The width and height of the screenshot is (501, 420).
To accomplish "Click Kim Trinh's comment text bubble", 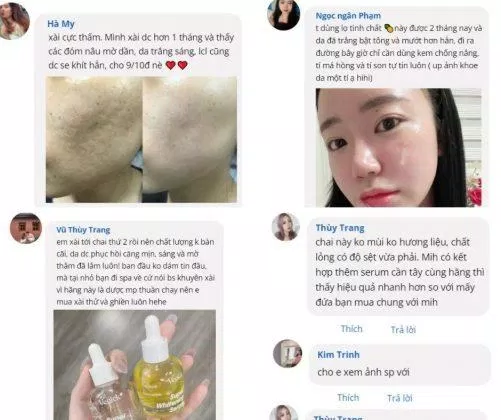I will coord(400,365).
